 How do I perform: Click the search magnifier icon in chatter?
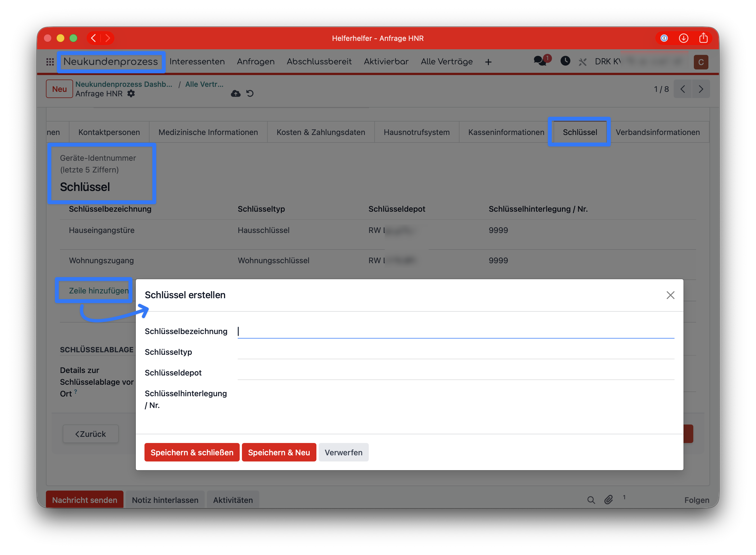[591, 500]
